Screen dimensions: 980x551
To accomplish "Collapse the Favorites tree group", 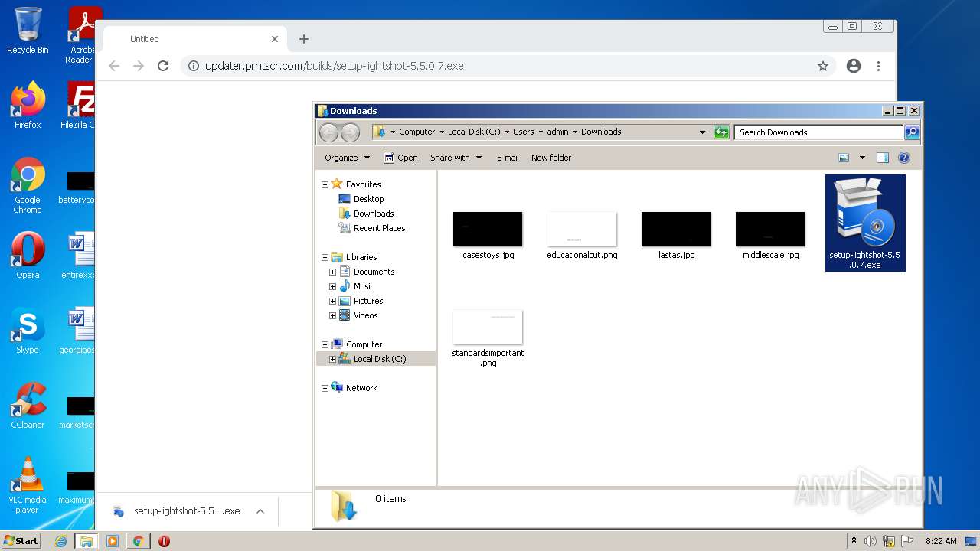I will pyautogui.click(x=325, y=184).
